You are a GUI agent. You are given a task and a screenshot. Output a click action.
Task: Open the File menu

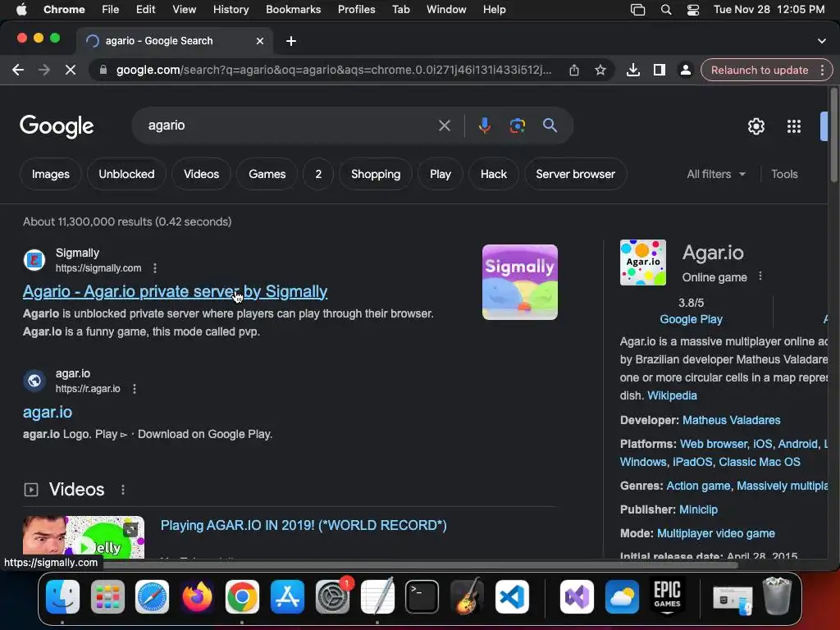point(111,10)
